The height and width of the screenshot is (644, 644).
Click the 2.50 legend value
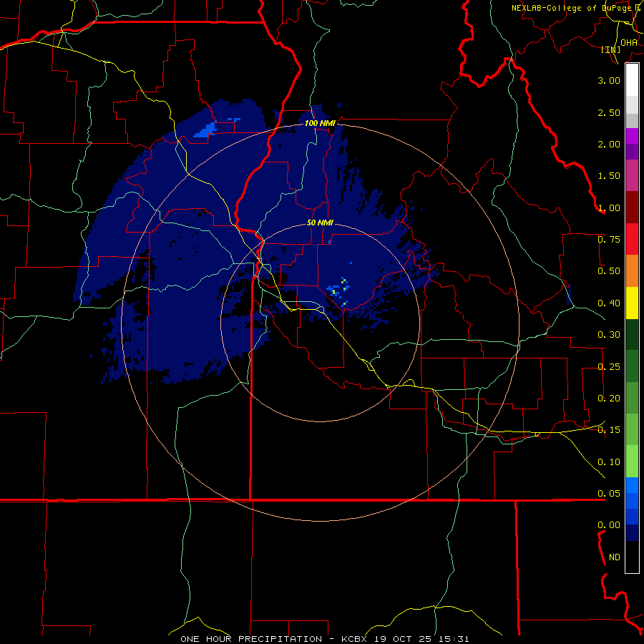tap(609, 112)
